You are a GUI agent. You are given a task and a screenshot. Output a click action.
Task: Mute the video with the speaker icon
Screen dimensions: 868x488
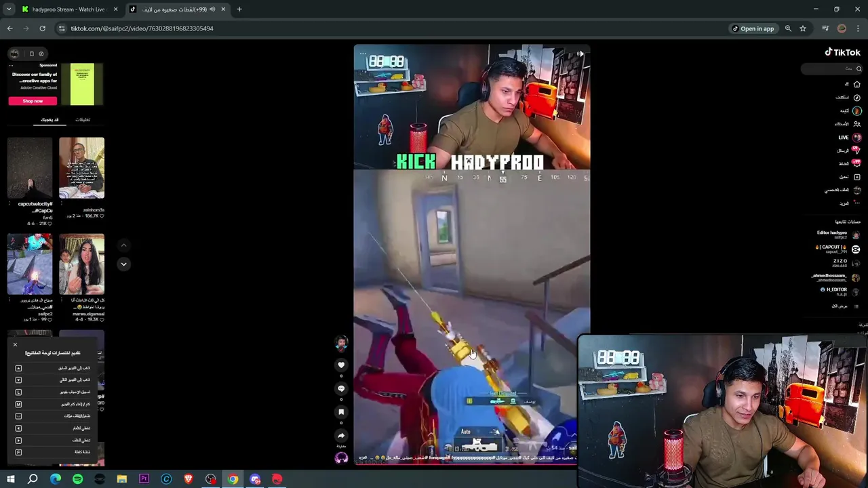click(580, 54)
